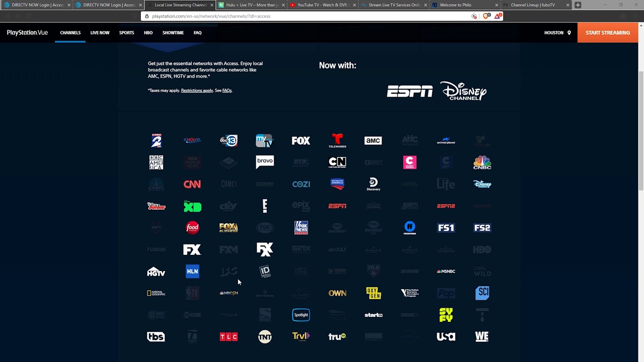The image size is (644, 362).
Task: Select the COZI TV logo
Action: point(301,184)
